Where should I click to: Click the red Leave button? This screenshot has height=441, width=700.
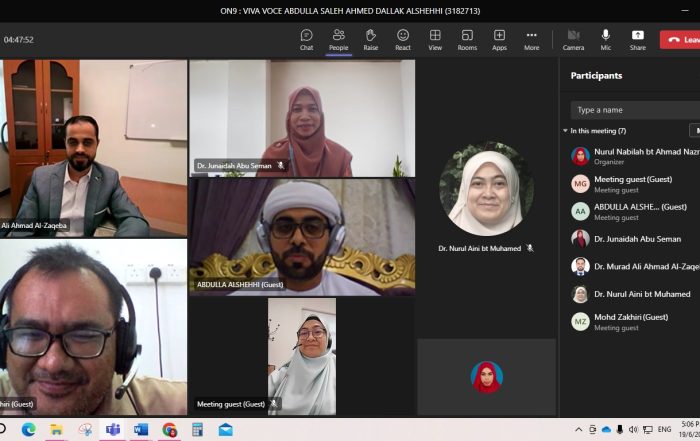[680, 40]
